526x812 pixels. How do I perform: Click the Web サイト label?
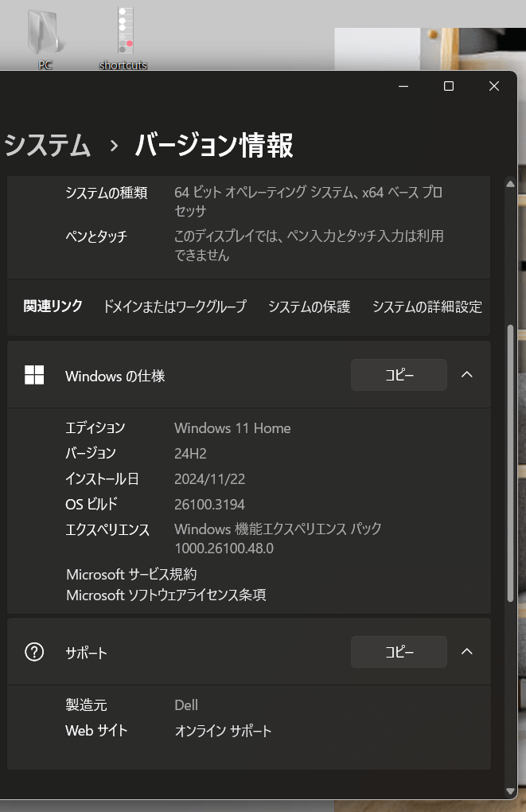(96, 731)
